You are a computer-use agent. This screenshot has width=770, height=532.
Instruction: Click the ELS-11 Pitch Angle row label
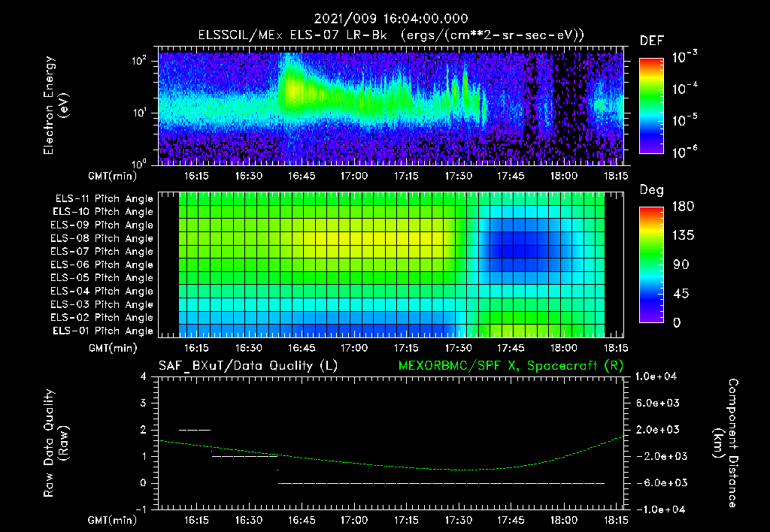[x=104, y=199]
